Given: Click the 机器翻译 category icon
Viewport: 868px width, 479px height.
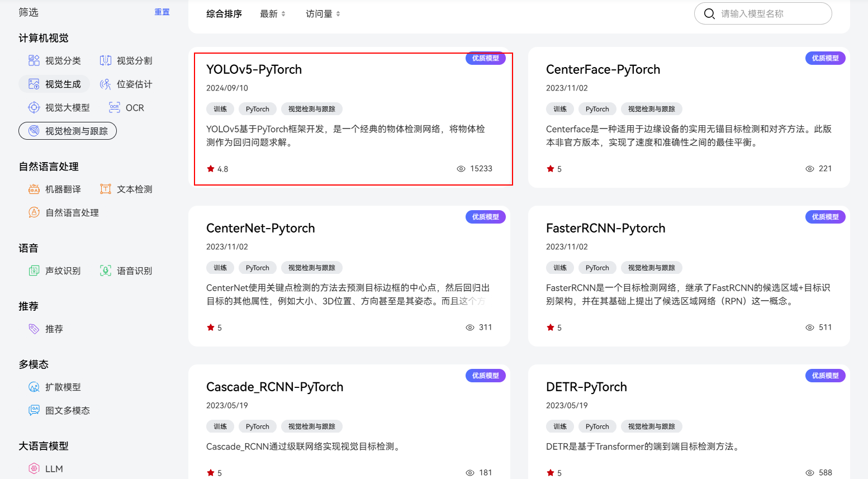Looking at the screenshot, I should pyautogui.click(x=34, y=189).
